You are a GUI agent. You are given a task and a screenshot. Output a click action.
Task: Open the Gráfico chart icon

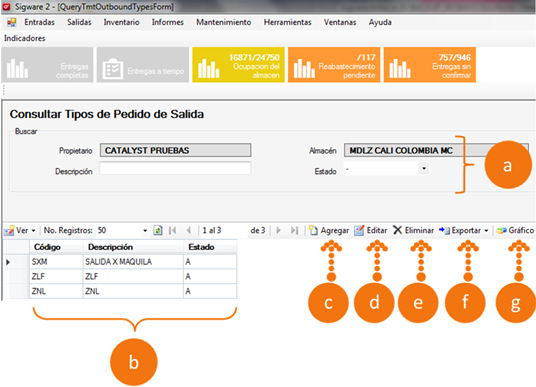501,231
